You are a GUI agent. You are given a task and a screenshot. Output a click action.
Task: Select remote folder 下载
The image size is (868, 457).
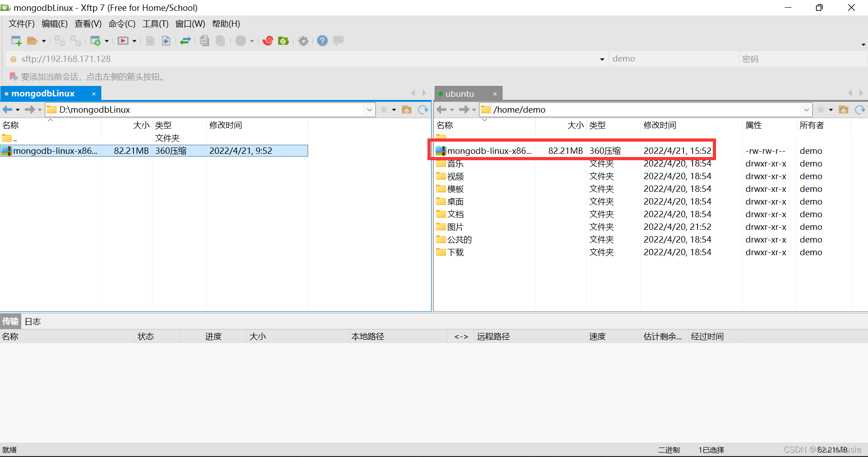pos(451,252)
